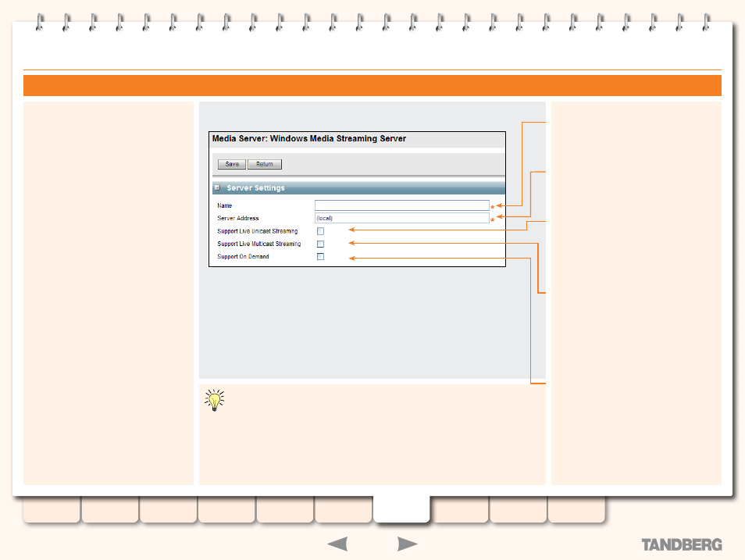The image size is (745, 560).
Task: Select the Server Address field
Action: click(402, 218)
